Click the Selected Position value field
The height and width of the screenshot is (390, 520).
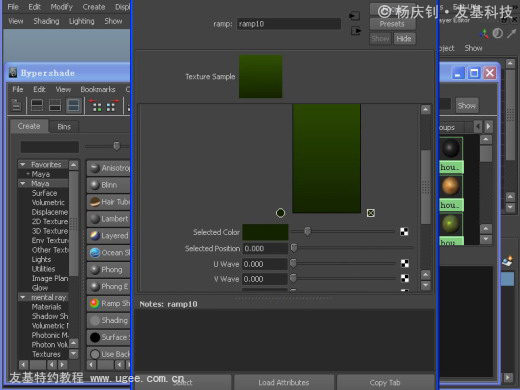(x=265, y=248)
